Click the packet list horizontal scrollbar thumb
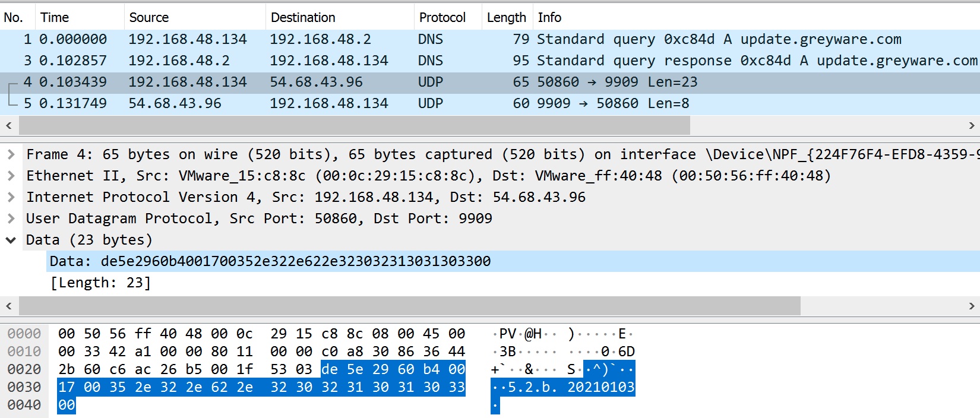 (x=355, y=125)
